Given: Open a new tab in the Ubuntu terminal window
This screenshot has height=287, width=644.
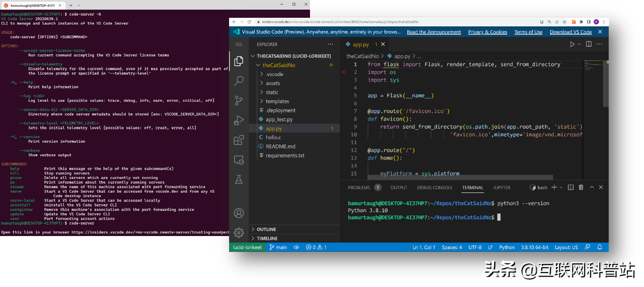Looking at the screenshot, I should point(71,5).
